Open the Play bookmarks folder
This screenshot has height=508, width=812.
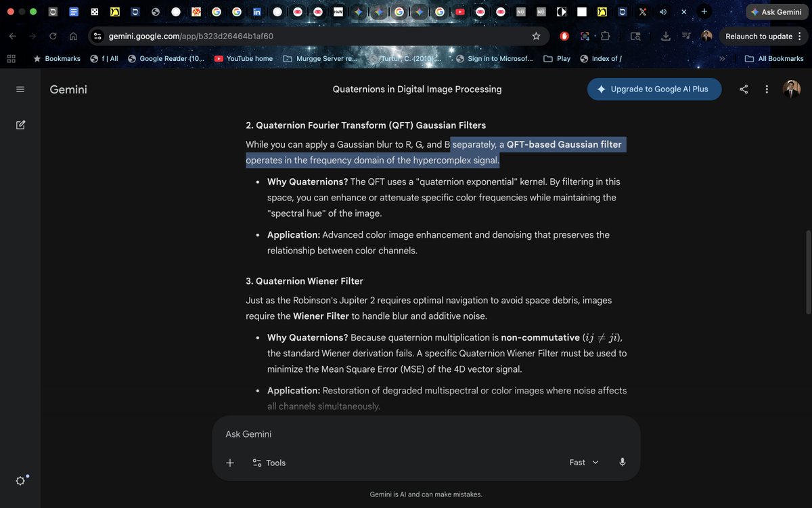(557, 59)
